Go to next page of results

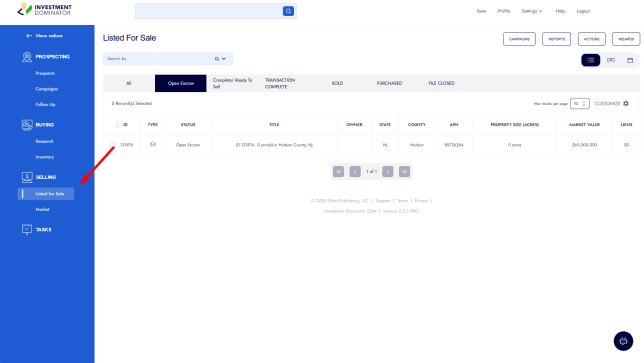[388, 172]
